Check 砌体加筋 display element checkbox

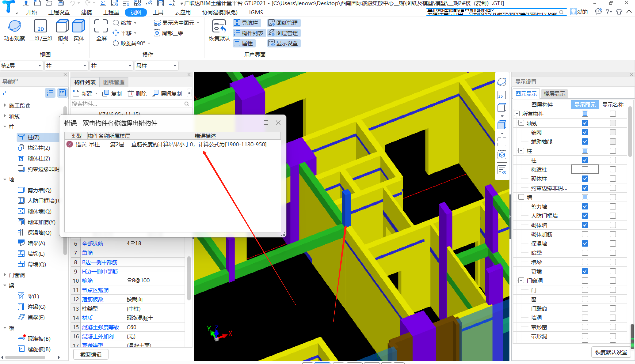[x=585, y=234]
